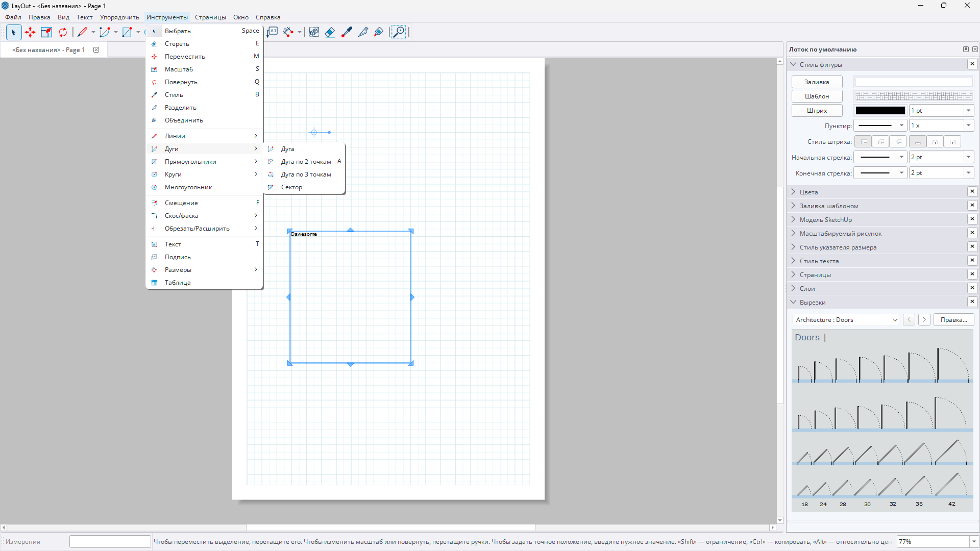Go to next scrapbook page arrow
Screen dimensions: 980x551
tap(924, 320)
